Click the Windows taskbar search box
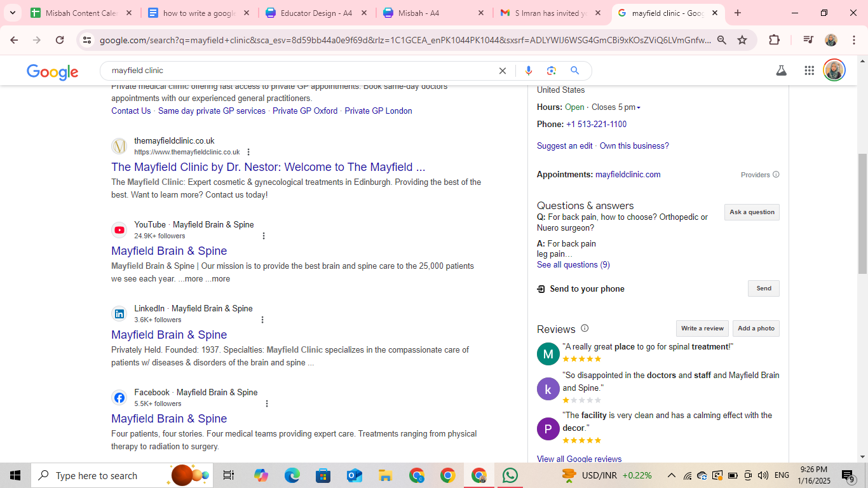Screen dimensions: 868x488 tap(122, 475)
